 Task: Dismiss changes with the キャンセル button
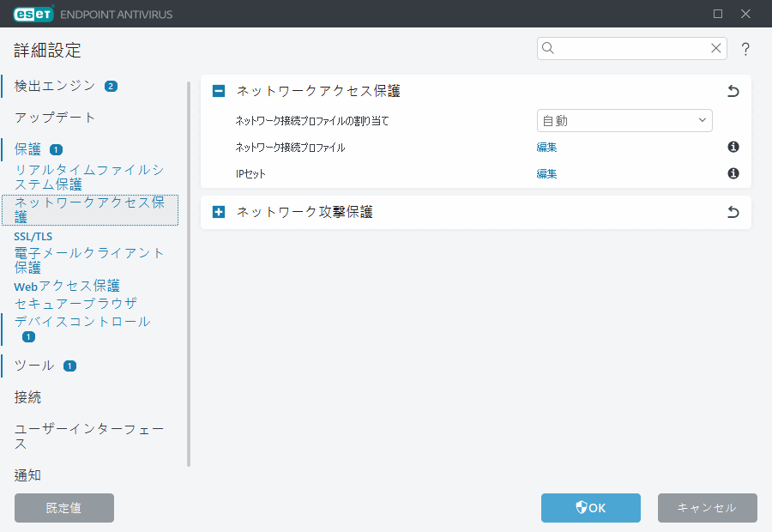click(x=707, y=508)
